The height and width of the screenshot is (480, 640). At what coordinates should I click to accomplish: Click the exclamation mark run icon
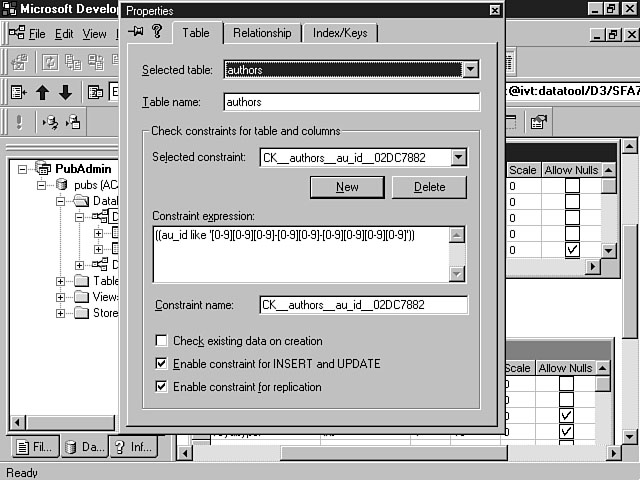click(x=19, y=123)
